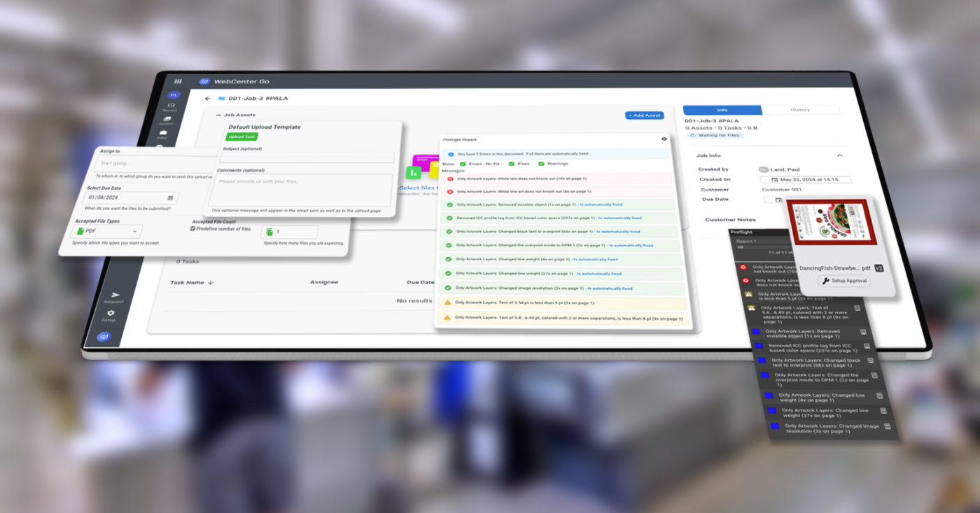Screen dimensions: 980x513
Task: Open Setup gear in the sidebar
Action: 111,315
